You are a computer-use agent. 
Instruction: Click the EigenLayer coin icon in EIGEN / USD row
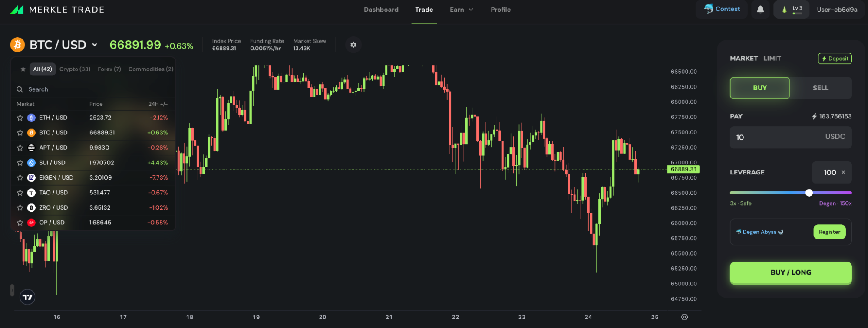[x=31, y=177]
